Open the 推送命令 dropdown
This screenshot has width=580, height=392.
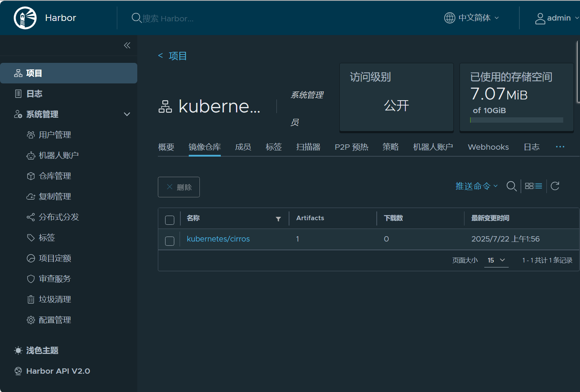(x=477, y=186)
